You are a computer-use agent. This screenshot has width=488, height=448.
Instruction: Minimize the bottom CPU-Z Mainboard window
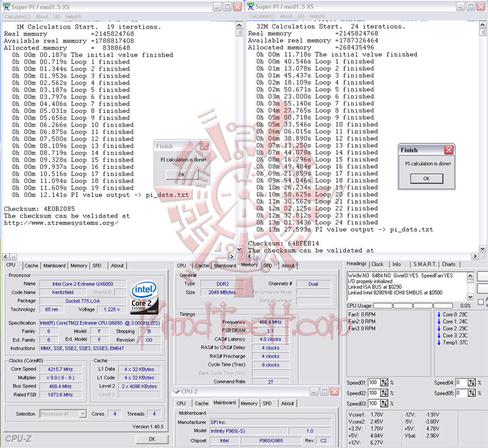(x=314, y=391)
